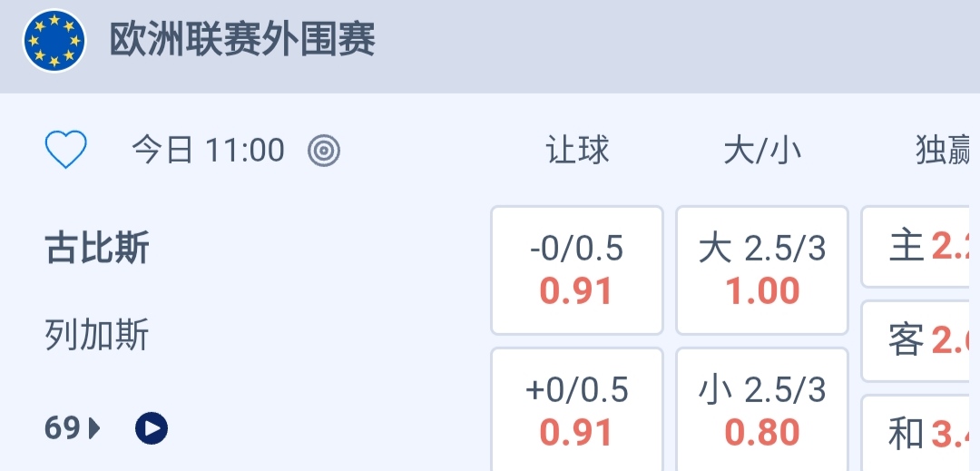Play the live stream video icon
This screenshot has height=471, width=980.
152,427
